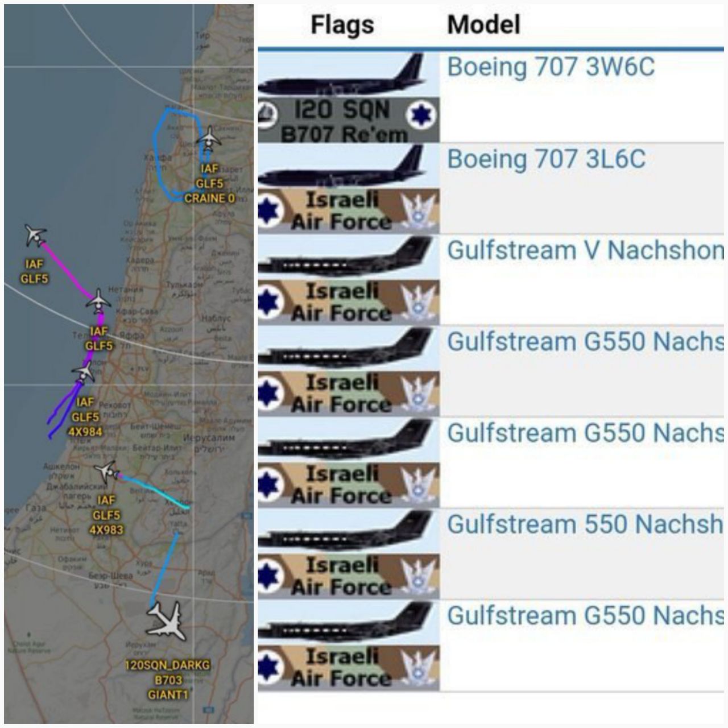
Task: Click the 120SQN_DARKG aircraft label
Action: 168,665
